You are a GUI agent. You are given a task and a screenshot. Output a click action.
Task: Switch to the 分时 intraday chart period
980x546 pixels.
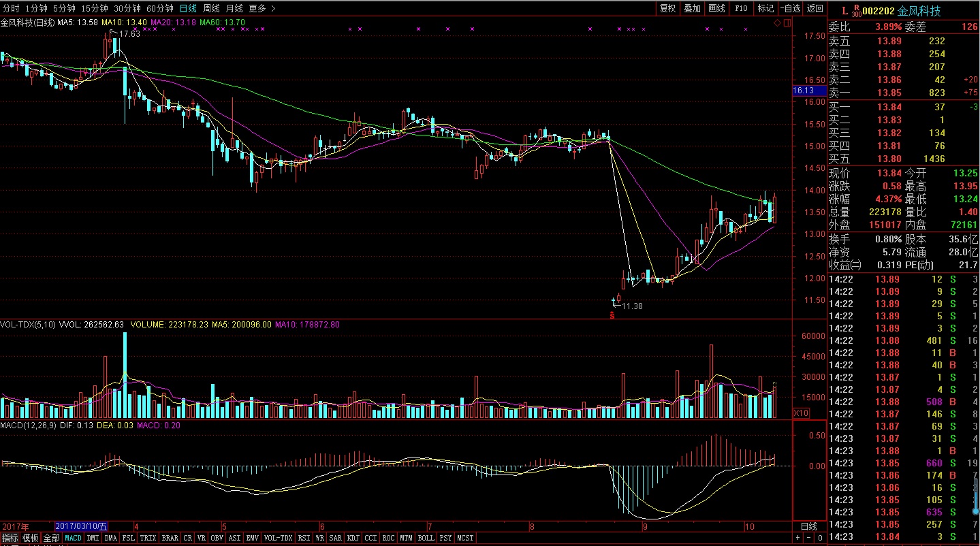(x=11, y=8)
